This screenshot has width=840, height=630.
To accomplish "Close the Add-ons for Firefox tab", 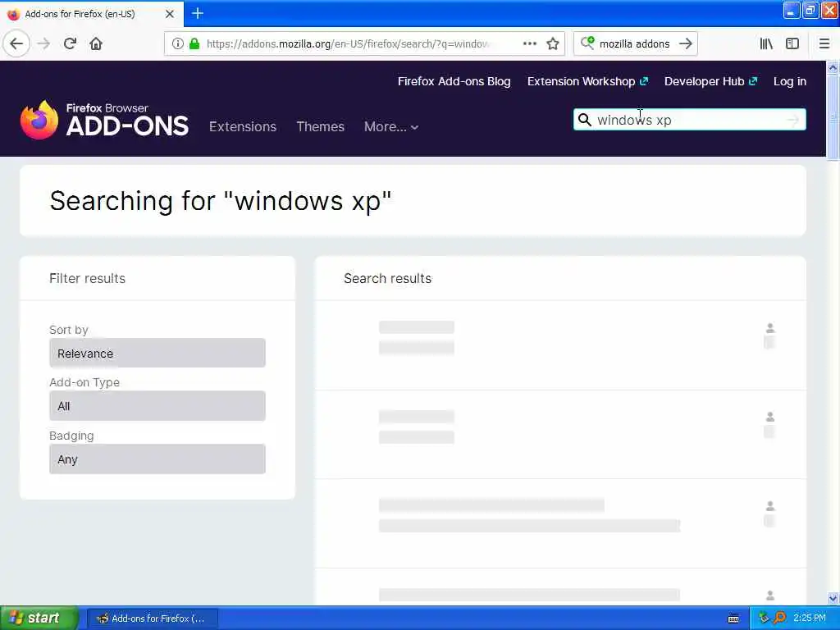I will click(x=170, y=14).
